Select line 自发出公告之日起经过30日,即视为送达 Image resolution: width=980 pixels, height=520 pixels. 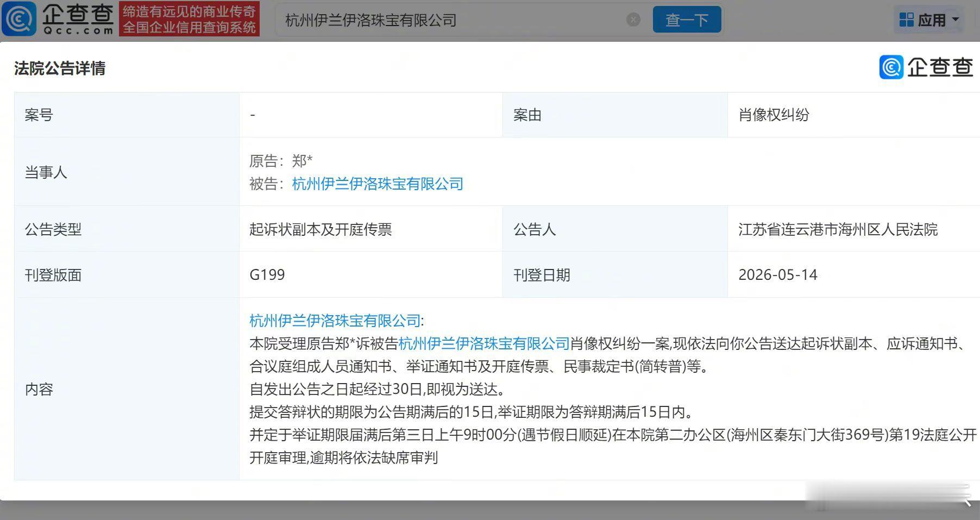click(x=379, y=389)
